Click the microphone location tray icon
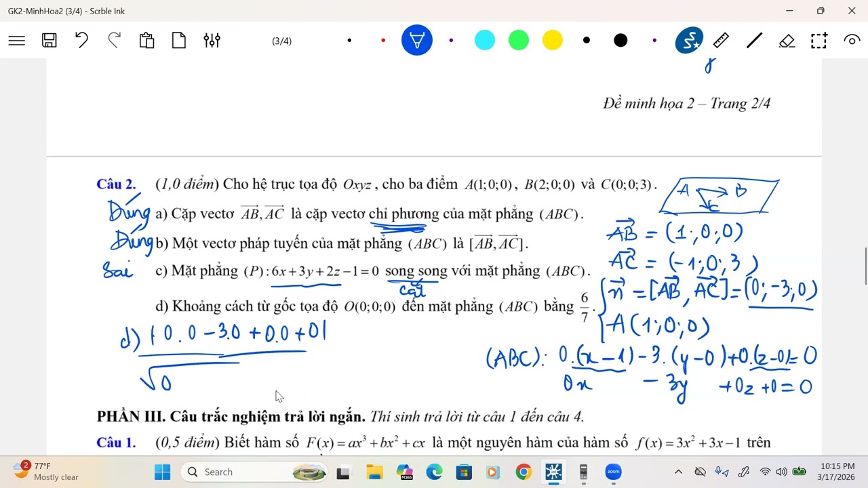The height and width of the screenshot is (488, 868). (x=722, y=472)
